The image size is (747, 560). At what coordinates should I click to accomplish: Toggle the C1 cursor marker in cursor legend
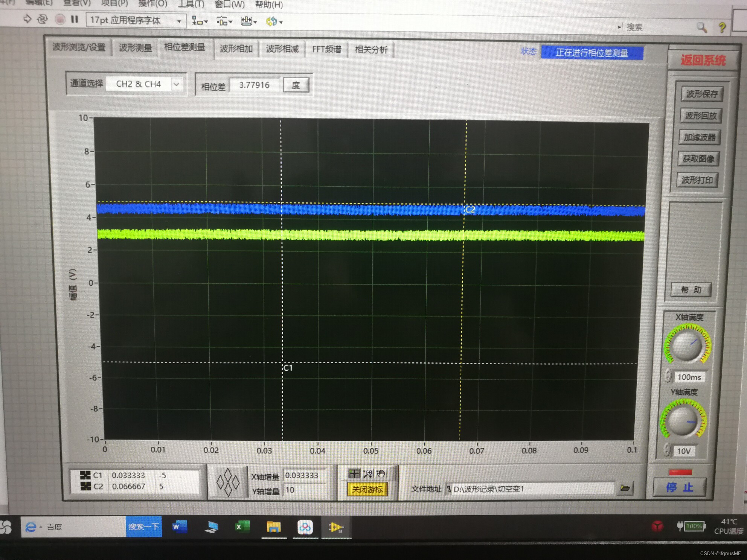(x=86, y=475)
